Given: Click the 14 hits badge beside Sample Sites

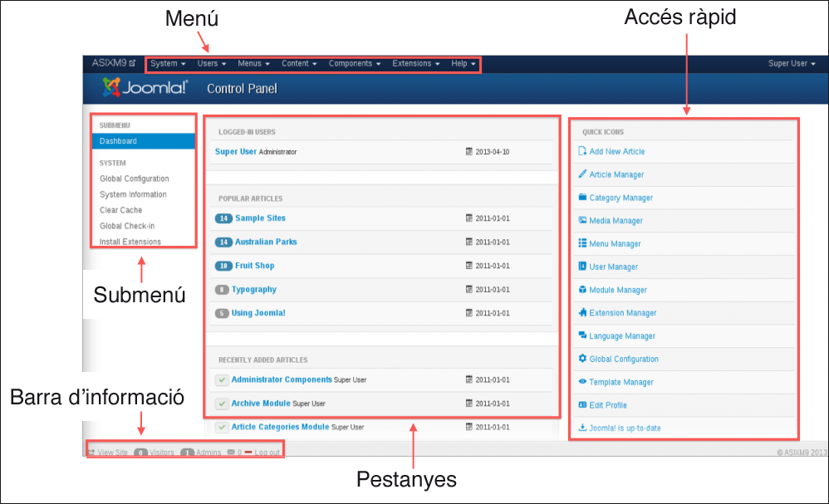Looking at the screenshot, I should click(x=223, y=218).
